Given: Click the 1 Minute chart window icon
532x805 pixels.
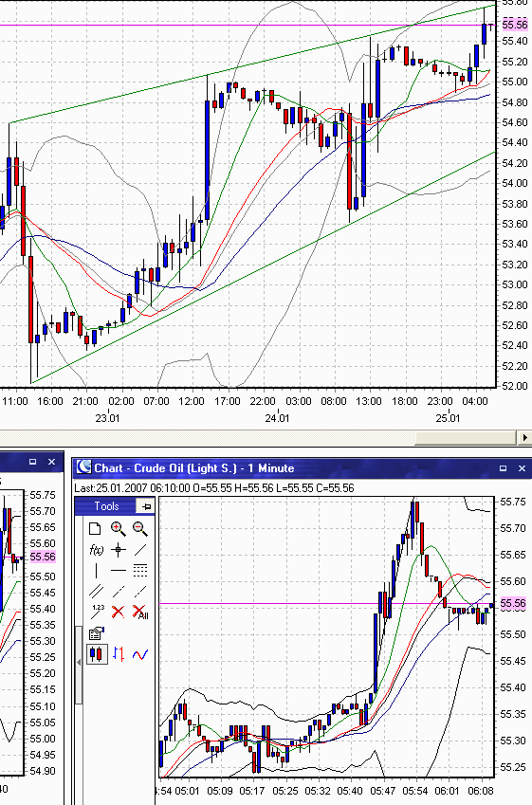Looking at the screenshot, I should point(83,467).
